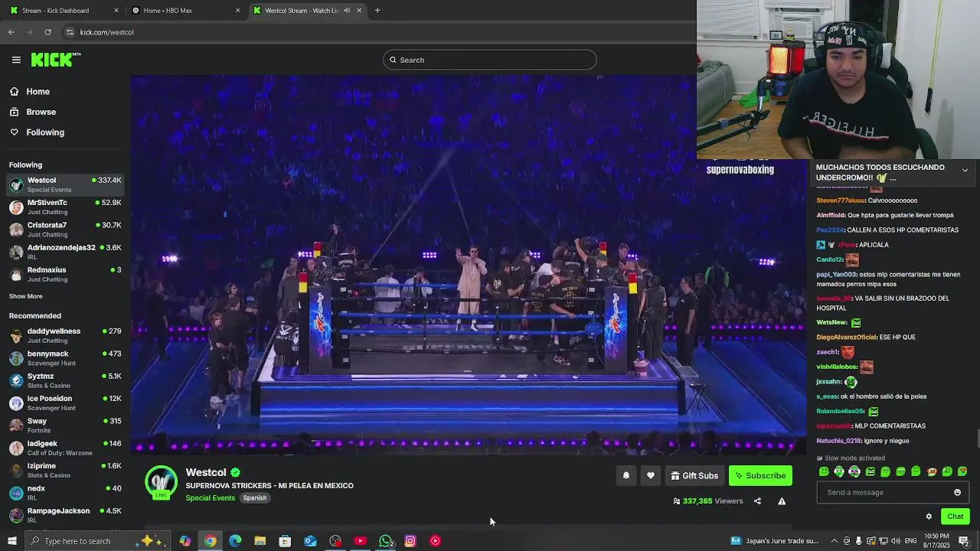Open chat settings gear icon
The width and height of the screenshot is (980, 551).
tap(929, 517)
